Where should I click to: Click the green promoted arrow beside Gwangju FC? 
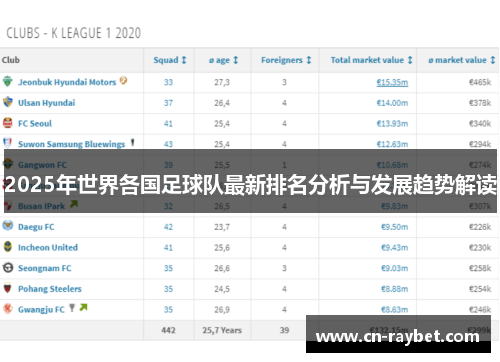83,307
